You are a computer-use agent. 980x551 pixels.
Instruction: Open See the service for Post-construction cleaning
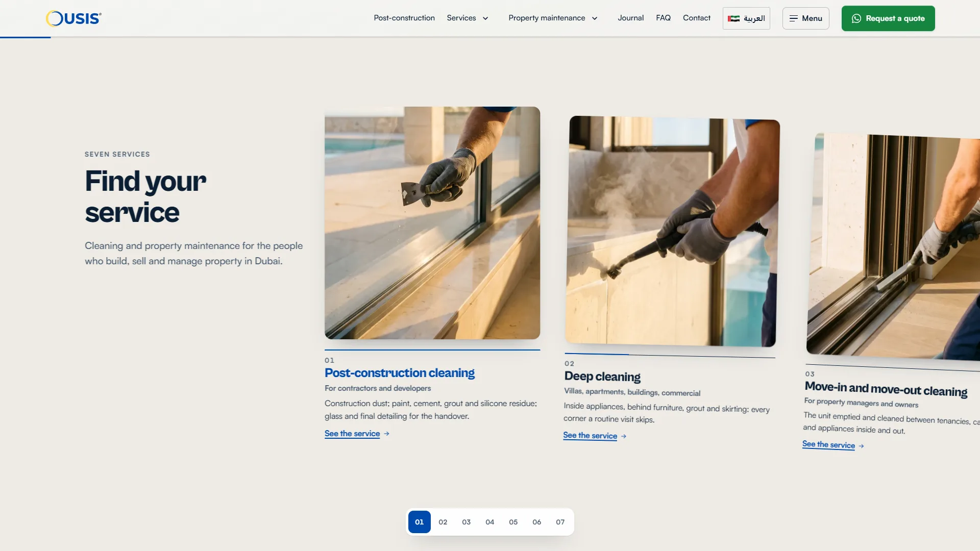[352, 434]
